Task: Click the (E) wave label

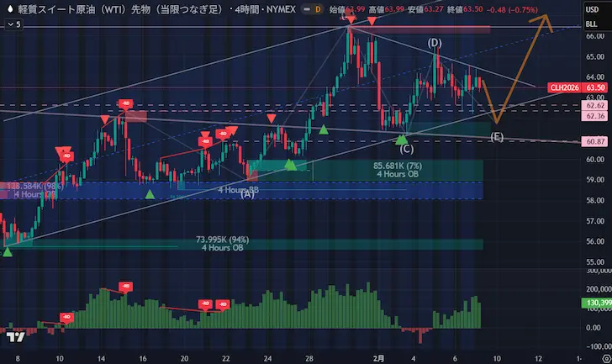Action: click(x=497, y=136)
